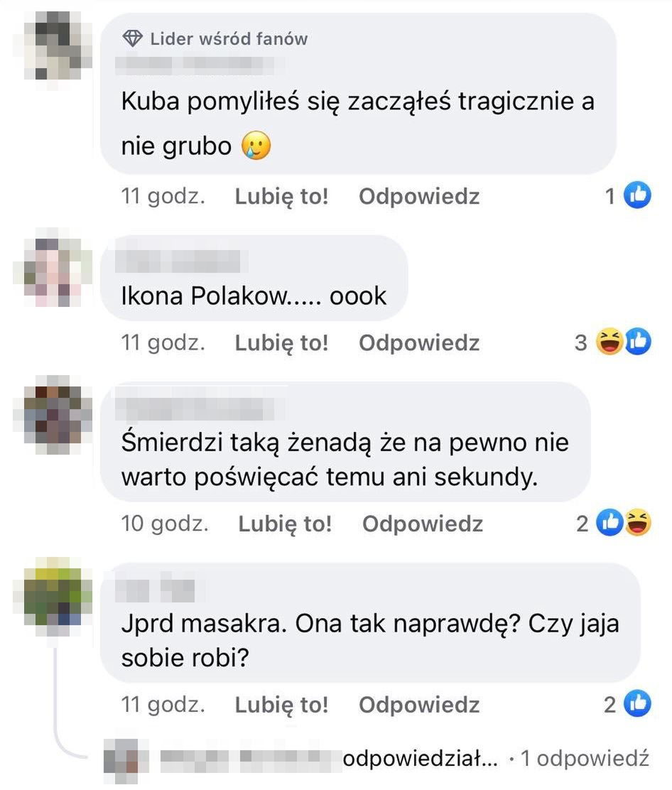This screenshot has height=790, width=672.
Task: Click blue thumbs-up reaction on Ikona Polakow comment
Action: pos(638,342)
